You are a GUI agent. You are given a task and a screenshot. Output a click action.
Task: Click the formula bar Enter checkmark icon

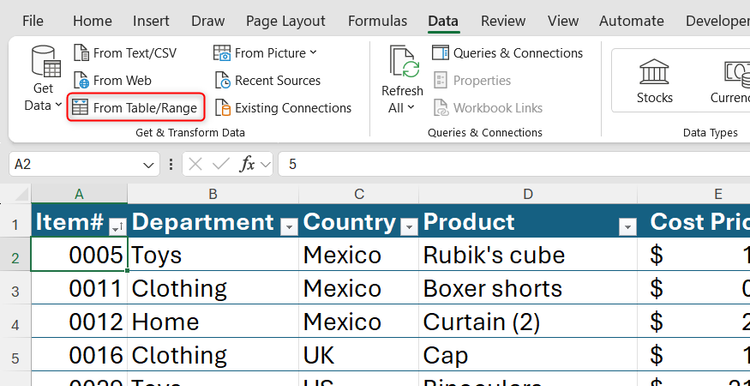221,165
